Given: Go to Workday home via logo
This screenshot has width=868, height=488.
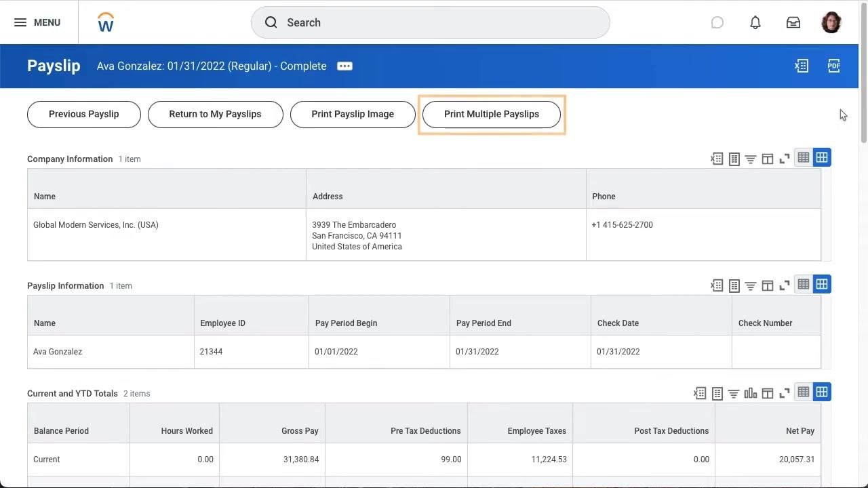Looking at the screenshot, I should click(105, 22).
